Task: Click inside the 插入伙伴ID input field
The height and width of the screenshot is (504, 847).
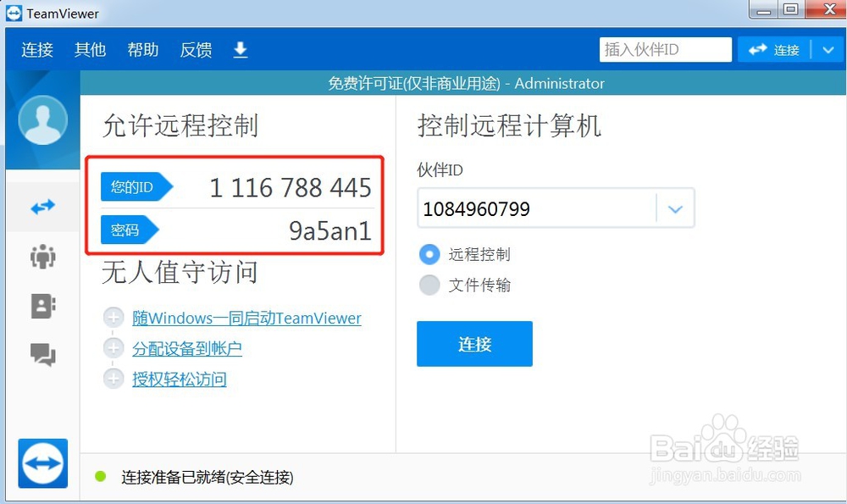Action: (x=665, y=49)
